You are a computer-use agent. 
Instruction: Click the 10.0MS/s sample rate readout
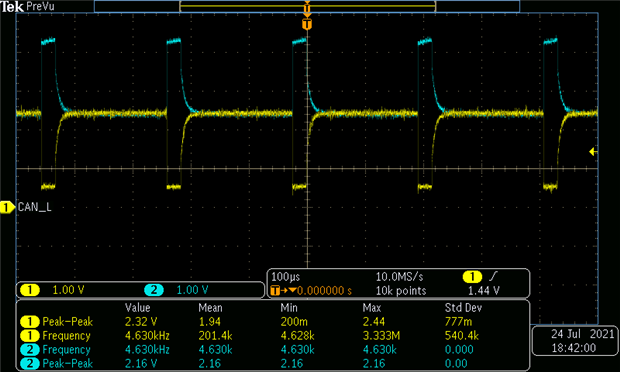(399, 277)
